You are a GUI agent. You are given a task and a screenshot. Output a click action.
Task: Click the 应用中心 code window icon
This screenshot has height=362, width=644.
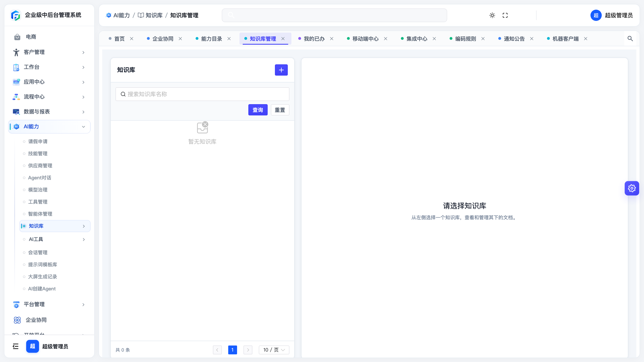[x=16, y=82]
